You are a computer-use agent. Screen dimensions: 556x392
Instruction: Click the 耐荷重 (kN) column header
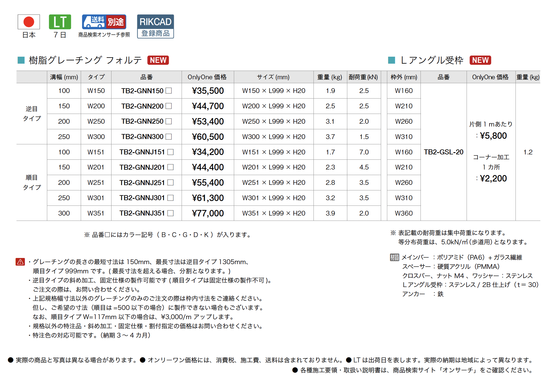[x=363, y=77]
